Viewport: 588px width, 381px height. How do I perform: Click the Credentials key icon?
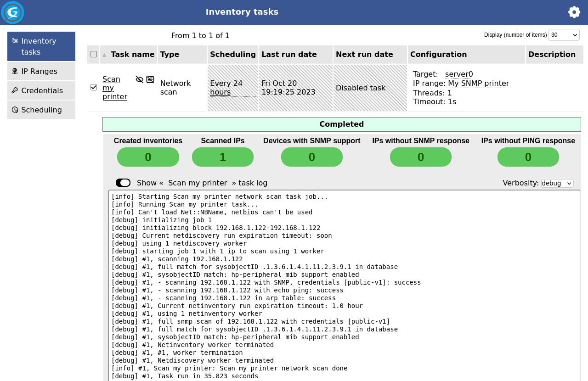15,90
